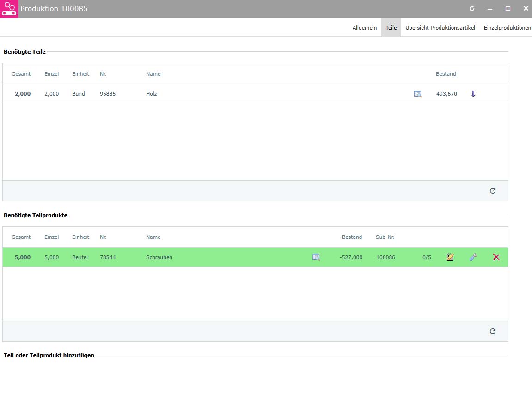Click Bund unit in Holz row
Viewport: 532px width, 407px height.
pyautogui.click(x=79, y=94)
